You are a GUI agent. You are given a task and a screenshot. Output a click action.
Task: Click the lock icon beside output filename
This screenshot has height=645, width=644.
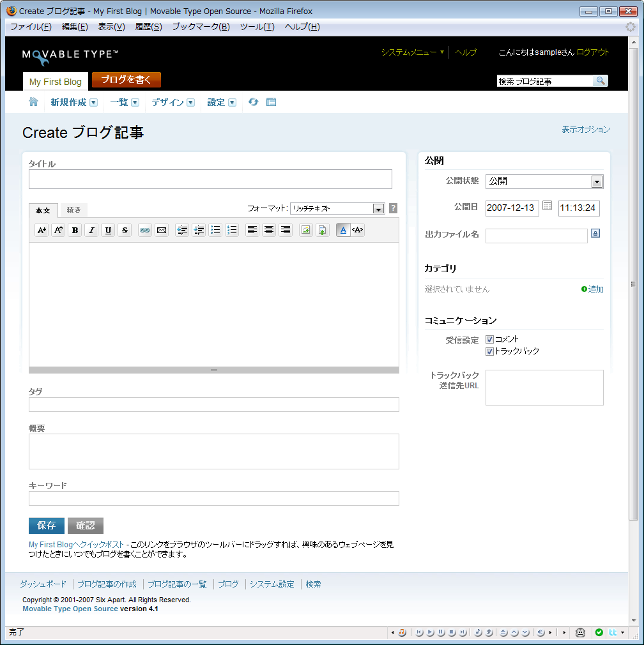[595, 233]
